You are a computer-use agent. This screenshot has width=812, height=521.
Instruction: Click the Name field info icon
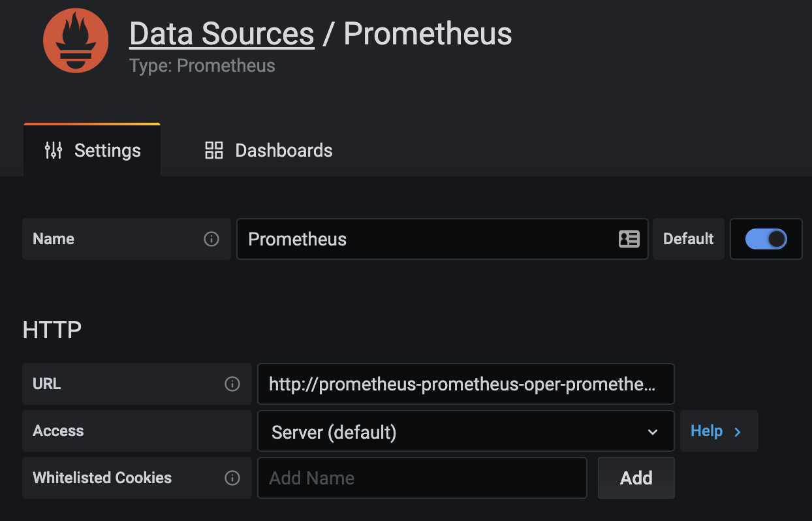211,239
